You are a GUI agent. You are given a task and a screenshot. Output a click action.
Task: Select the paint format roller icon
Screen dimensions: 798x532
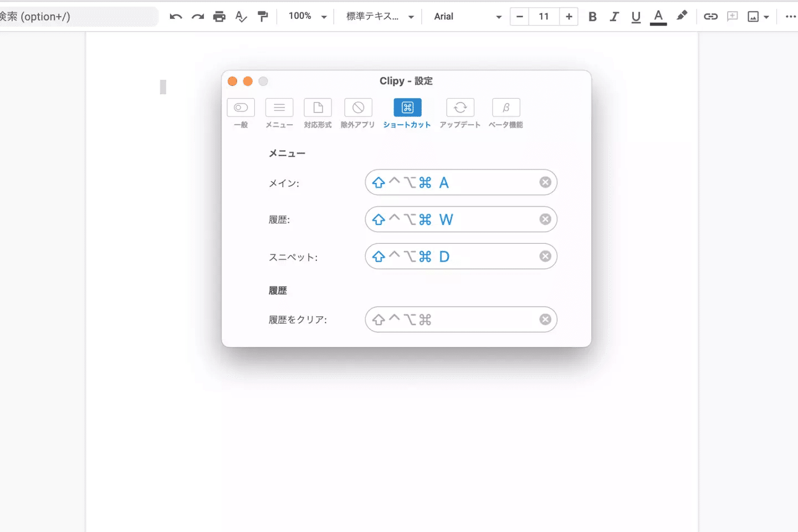pos(263,17)
